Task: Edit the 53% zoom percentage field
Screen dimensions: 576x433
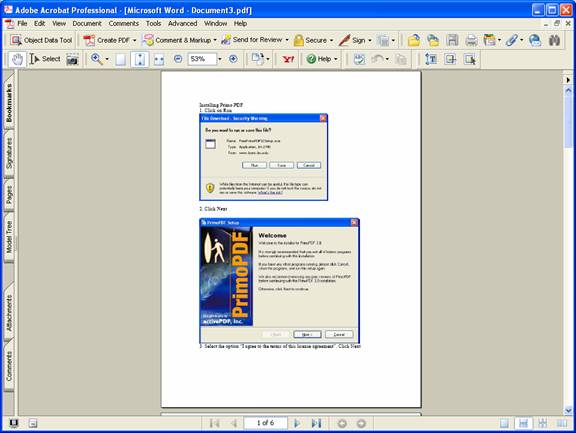Action: (202, 59)
